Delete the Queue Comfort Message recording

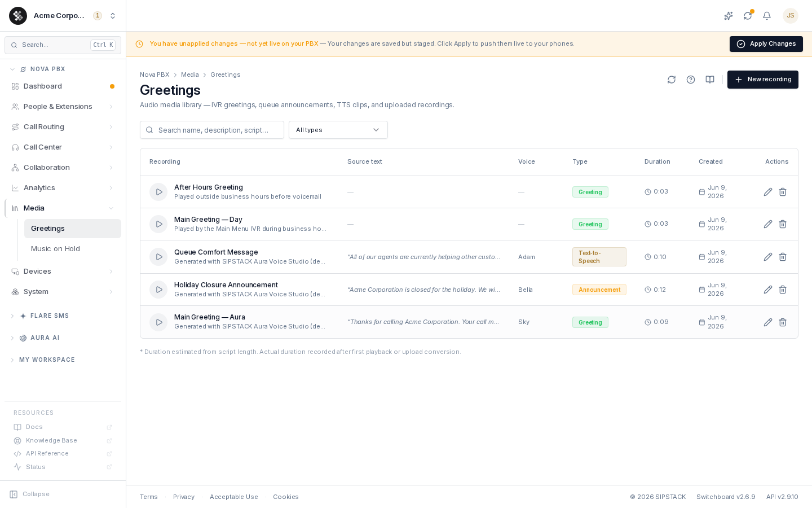coord(783,257)
